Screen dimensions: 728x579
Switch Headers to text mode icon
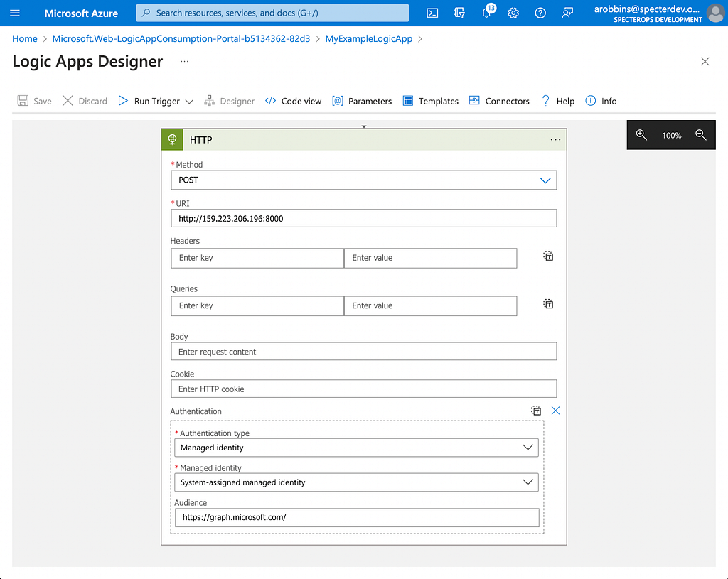pyautogui.click(x=548, y=256)
